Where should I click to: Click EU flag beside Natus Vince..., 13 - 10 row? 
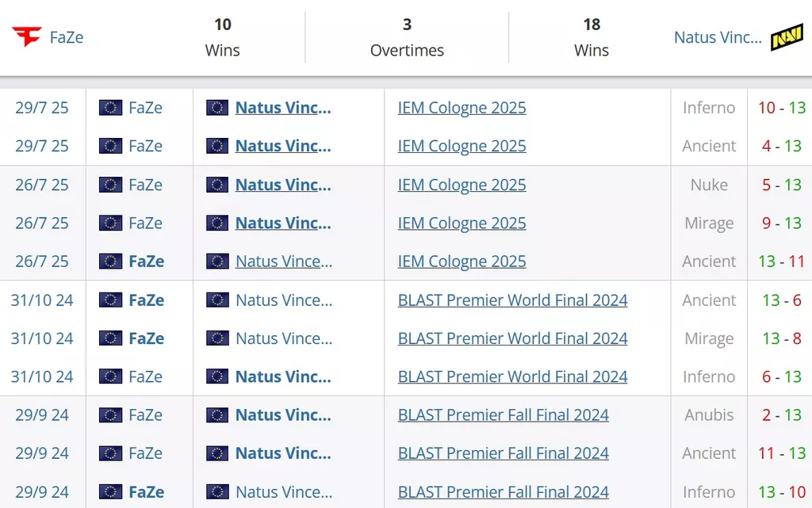coord(217,492)
